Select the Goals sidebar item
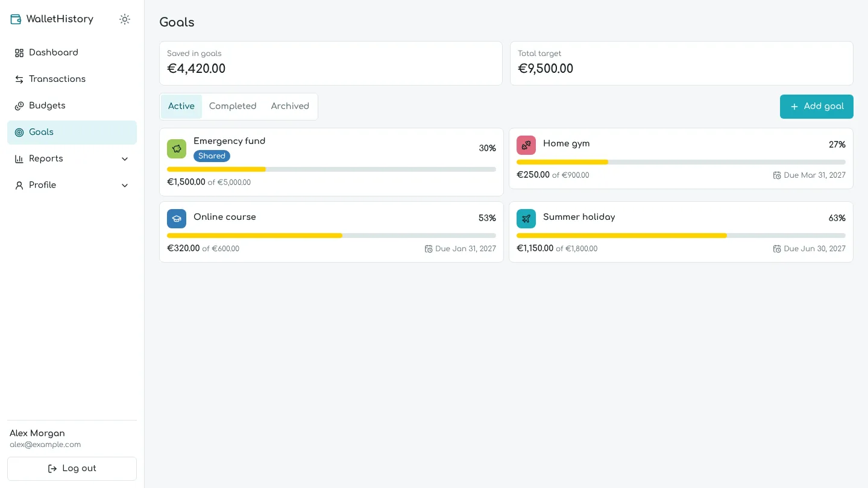The height and width of the screenshot is (488, 868). click(x=72, y=133)
